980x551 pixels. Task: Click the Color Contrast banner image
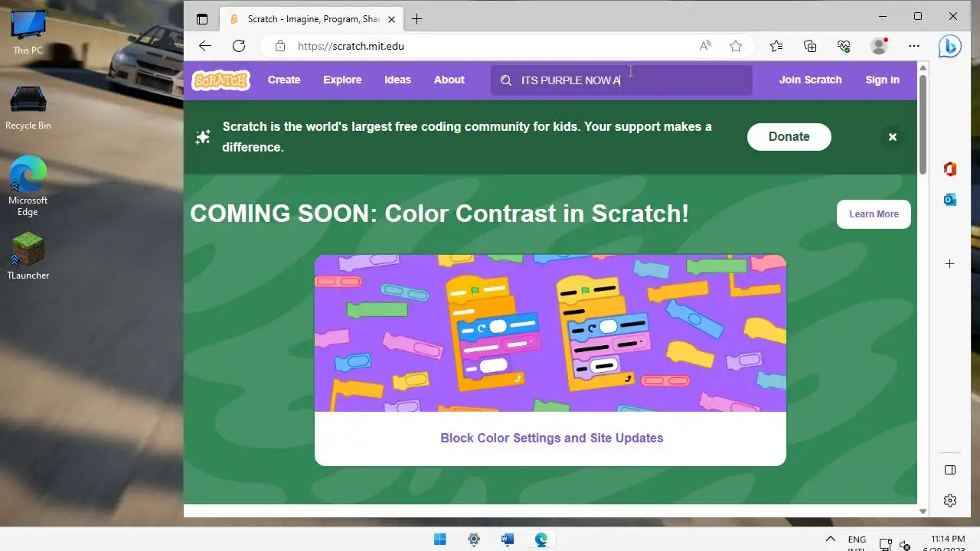pos(550,333)
